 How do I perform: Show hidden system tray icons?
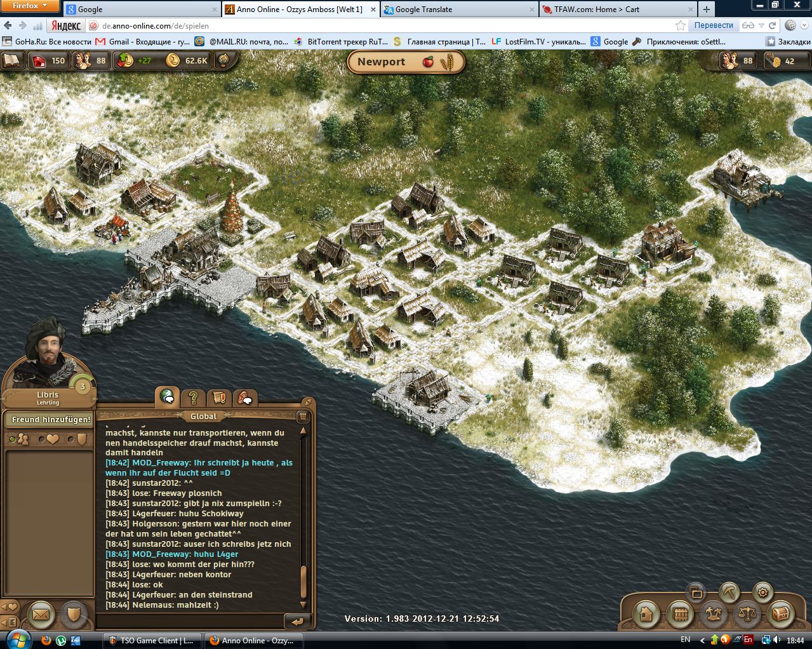[702, 639]
